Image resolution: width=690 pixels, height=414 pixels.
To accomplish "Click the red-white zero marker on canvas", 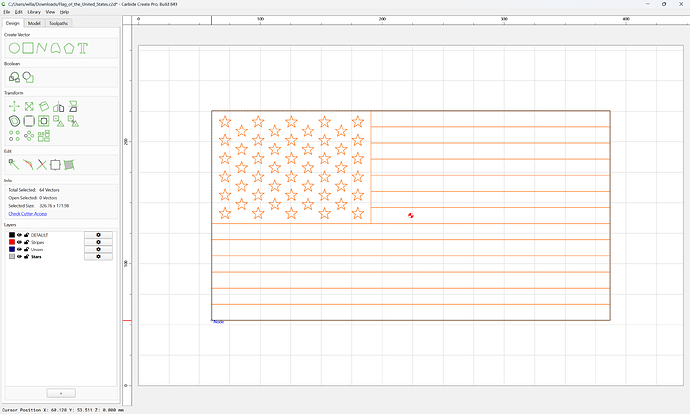I will click(x=411, y=215).
